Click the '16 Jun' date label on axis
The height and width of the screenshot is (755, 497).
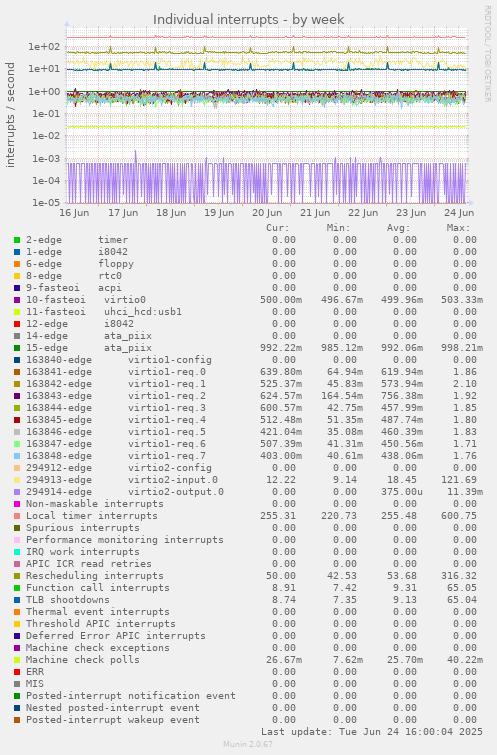(x=74, y=213)
